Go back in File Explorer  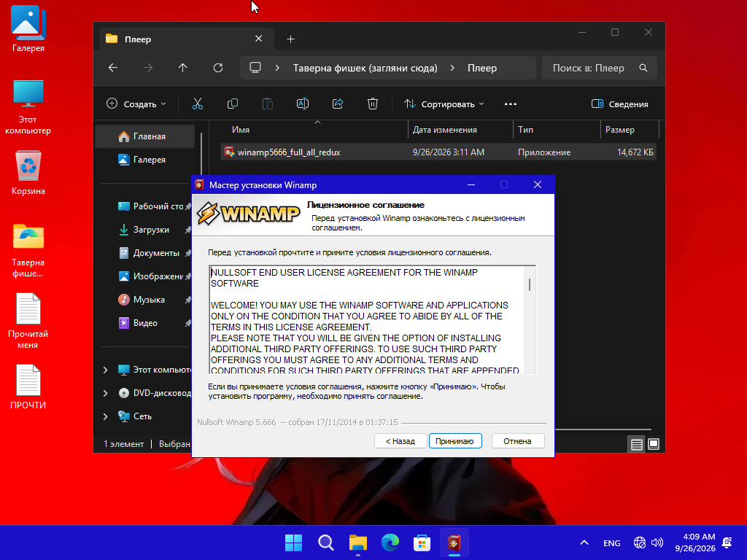tap(113, 68)
